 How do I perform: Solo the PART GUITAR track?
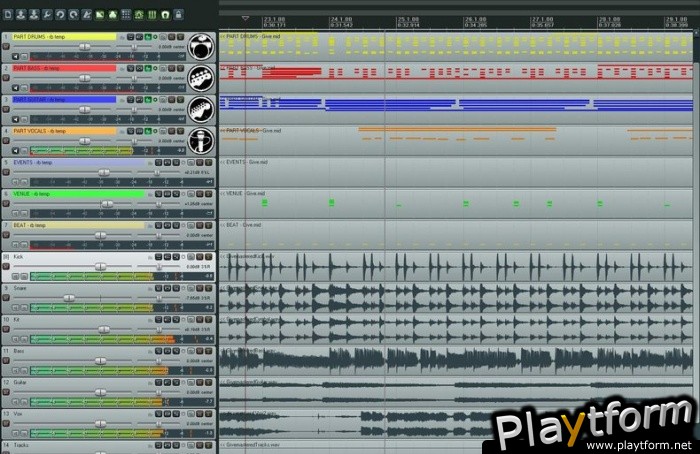tap(180, 100)
